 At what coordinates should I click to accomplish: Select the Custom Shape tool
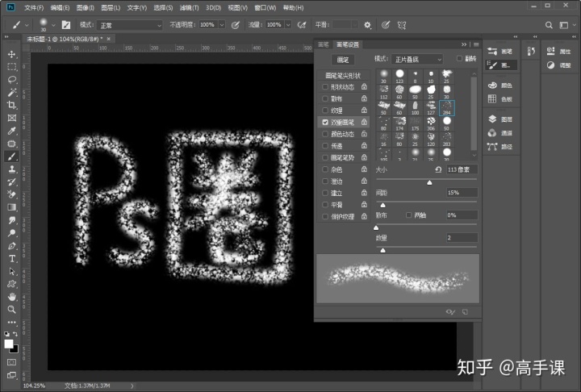tap(12, 284)
